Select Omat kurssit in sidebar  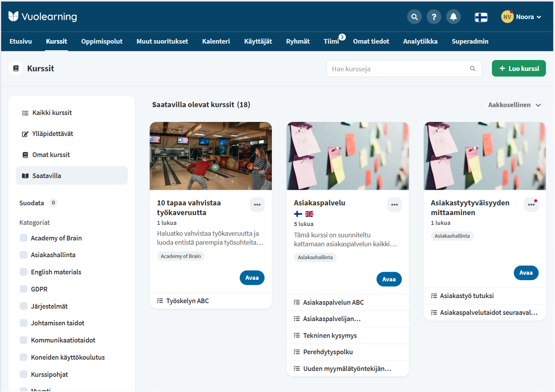[x=72, y=155]
